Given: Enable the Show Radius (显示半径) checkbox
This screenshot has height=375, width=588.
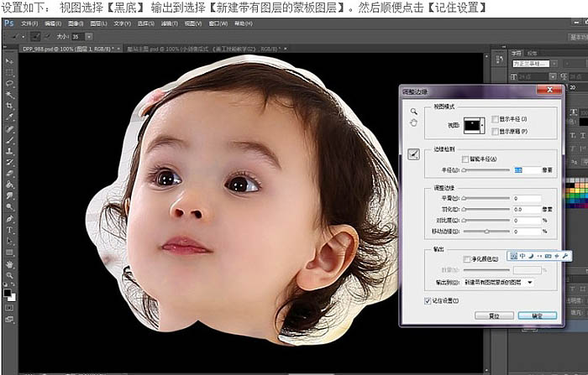Looking at the screenshot, I should [495, 119].
